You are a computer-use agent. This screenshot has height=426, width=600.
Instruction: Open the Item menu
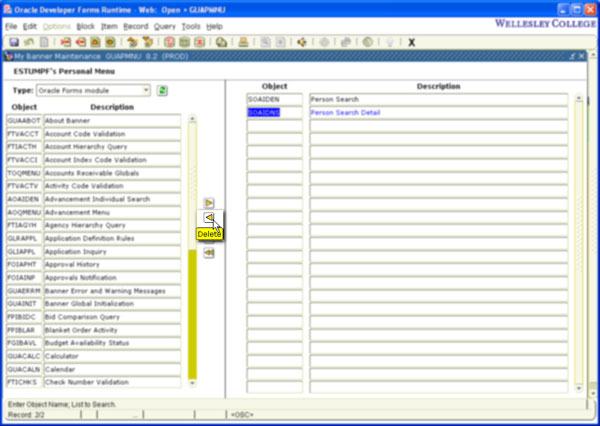(109, 26)
